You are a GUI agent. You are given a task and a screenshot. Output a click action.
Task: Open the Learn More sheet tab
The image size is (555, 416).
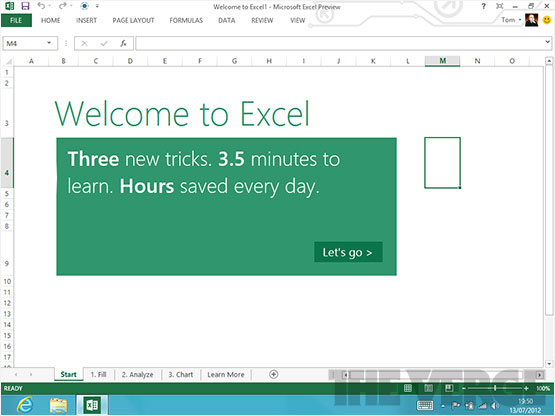click(226, 375)
